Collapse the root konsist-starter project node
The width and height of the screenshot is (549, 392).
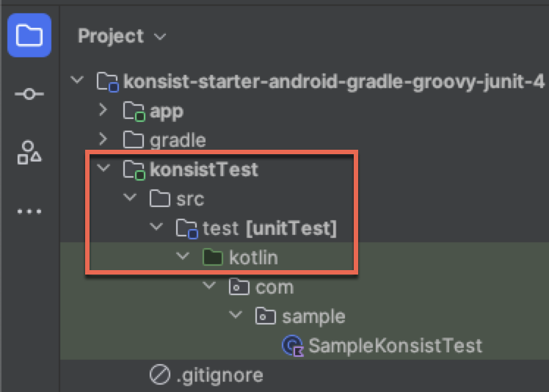tap(77, 80)
